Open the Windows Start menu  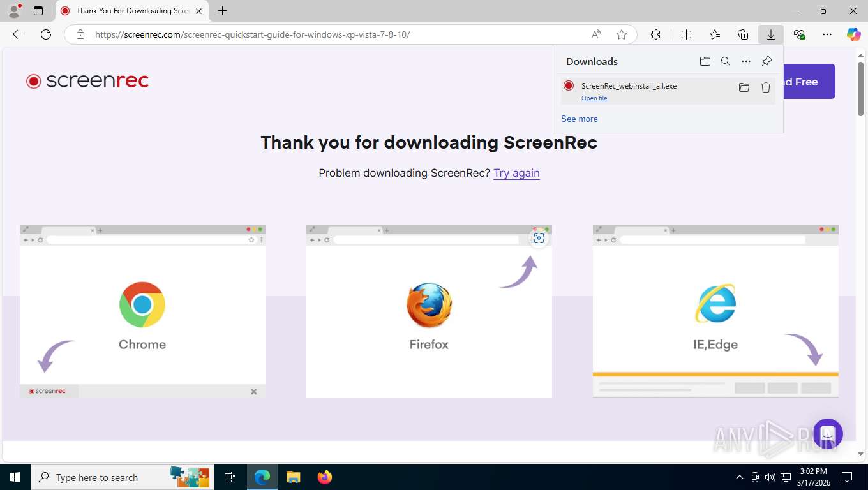15,477
